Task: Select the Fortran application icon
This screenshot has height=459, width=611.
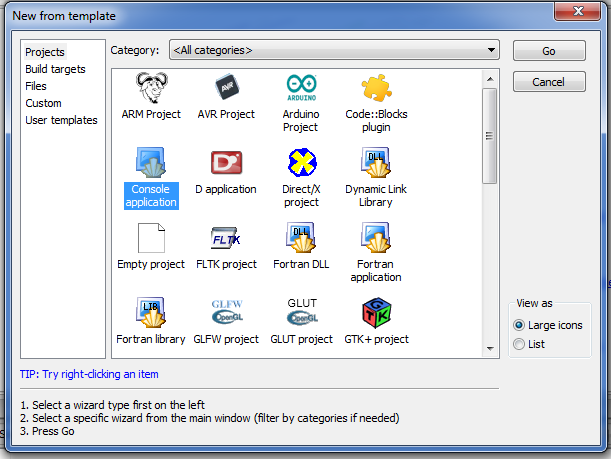Action: point(376,237)
